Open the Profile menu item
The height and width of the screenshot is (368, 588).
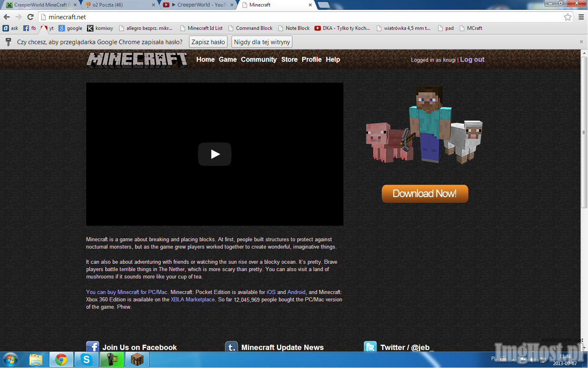[312, 59]
